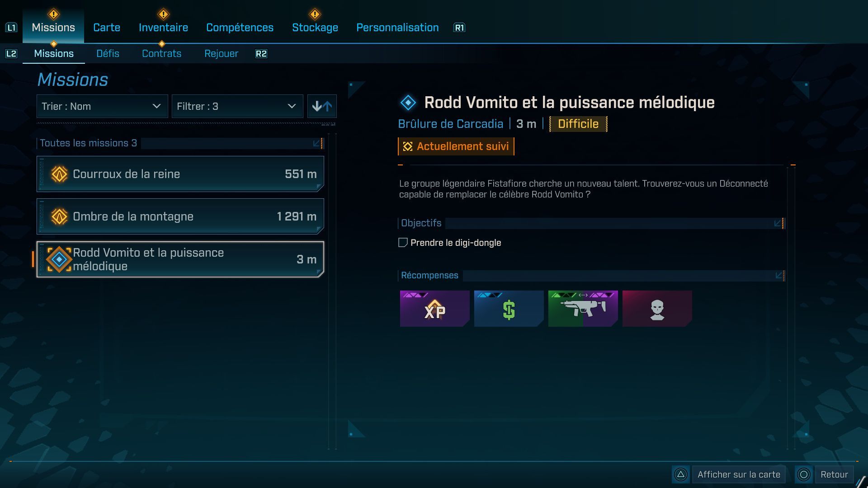
Task: Check the Prendre le digi-dongle objective box
Action: [403, 243]
